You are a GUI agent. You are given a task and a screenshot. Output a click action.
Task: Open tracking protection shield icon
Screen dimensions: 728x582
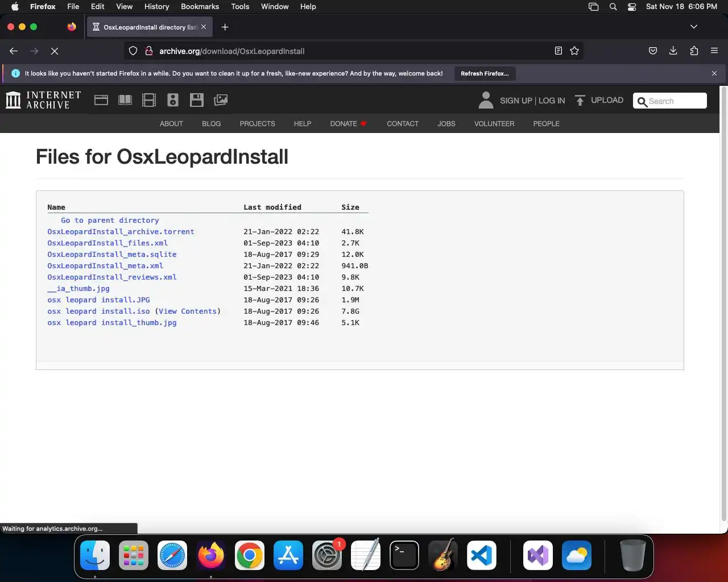coord(133,51)
